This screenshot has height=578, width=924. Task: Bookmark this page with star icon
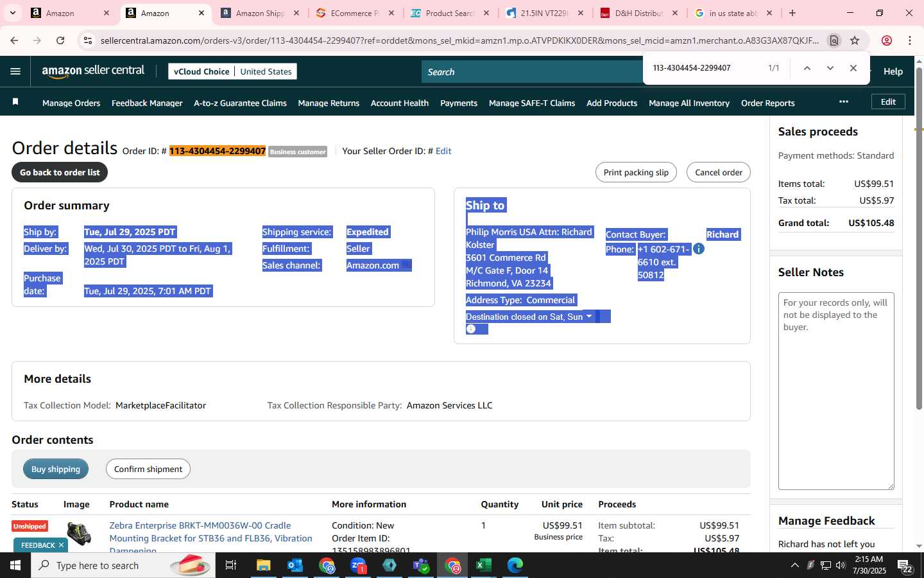855,40
